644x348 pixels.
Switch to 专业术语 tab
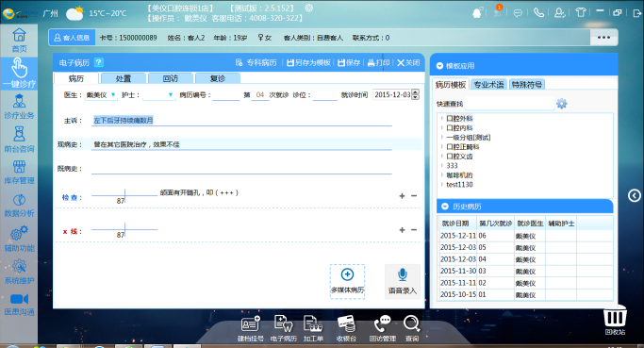[488, 85]
